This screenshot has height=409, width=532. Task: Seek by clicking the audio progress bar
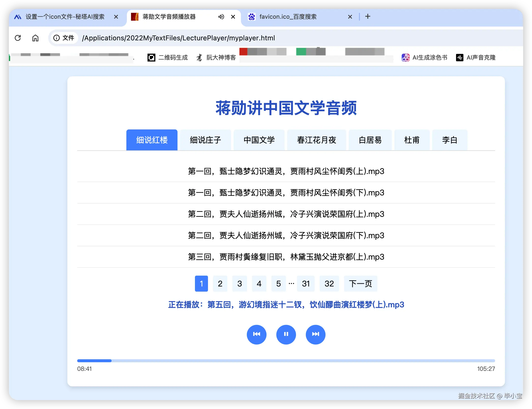286,361
